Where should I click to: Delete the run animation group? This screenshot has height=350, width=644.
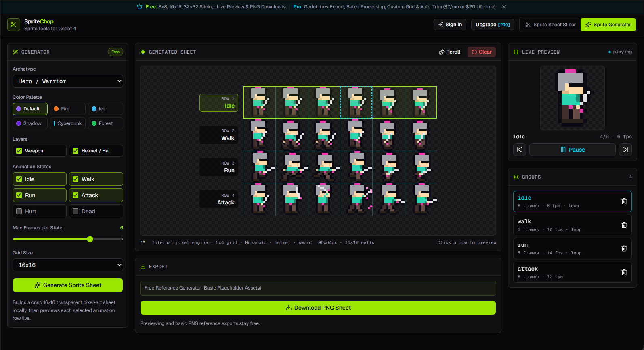pos(624,248)
